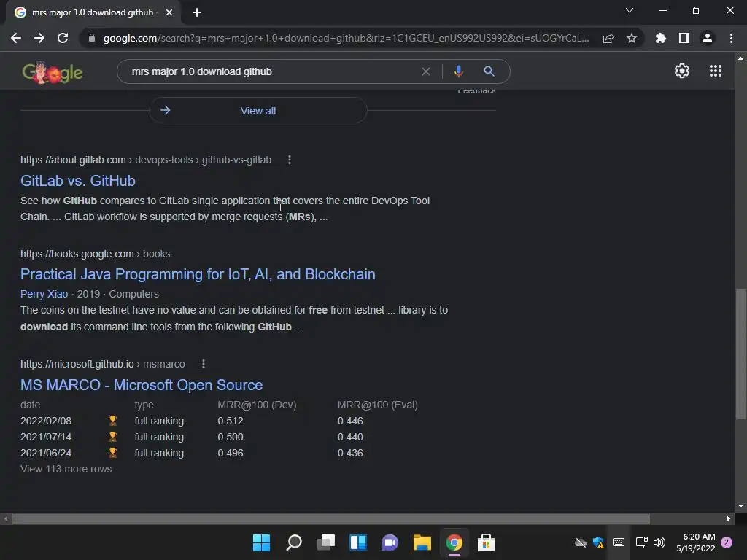Click the vertical scrollbar thumb
This screenshot has height=560, width=747.
740,354
